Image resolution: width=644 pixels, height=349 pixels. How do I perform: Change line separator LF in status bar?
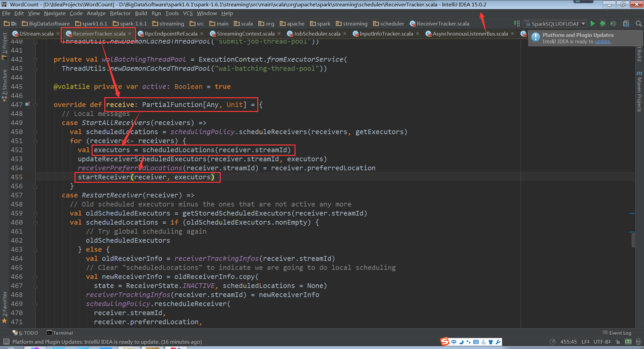tap(585, 342)
